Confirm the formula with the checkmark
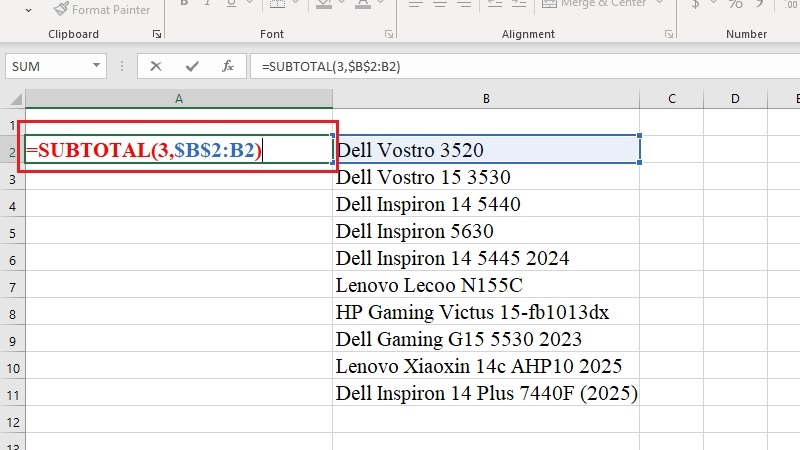This screenshot has width=800, height=450. tap(192, 66)
